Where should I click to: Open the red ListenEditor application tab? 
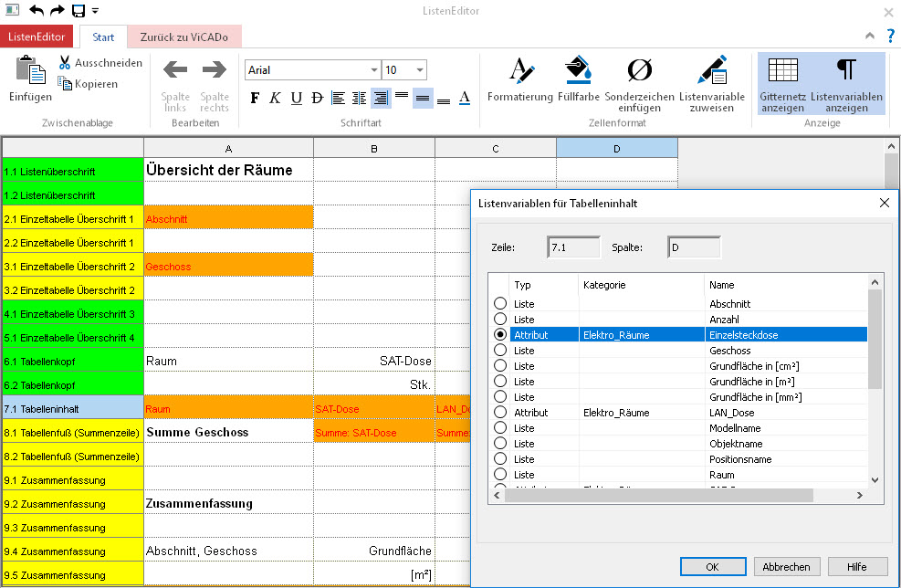37,37
